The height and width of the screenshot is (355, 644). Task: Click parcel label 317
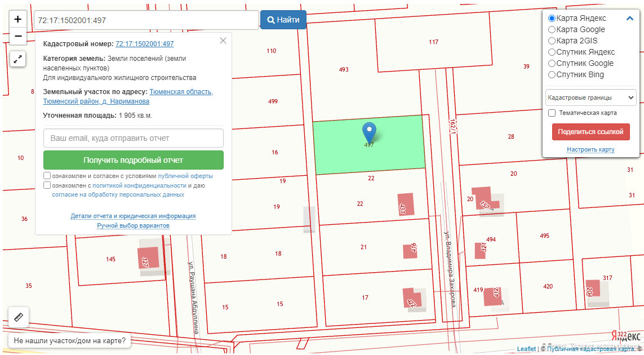click(607, 278)
